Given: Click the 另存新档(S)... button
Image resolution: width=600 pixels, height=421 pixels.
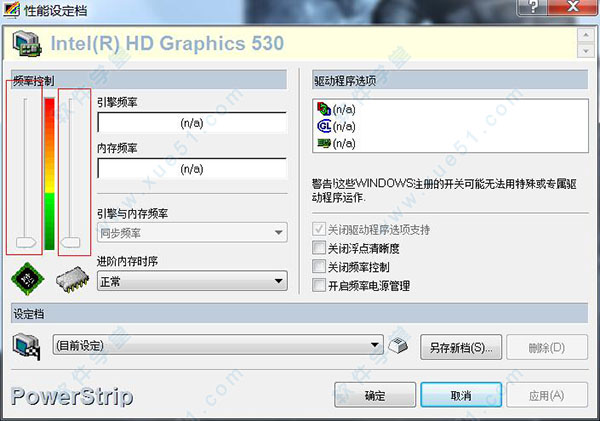Looking at the screenshot, I should [x=458, y=347].
